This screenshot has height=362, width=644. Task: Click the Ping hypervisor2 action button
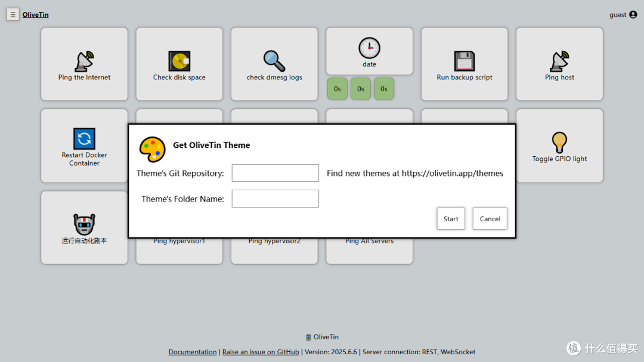(274, 250)
